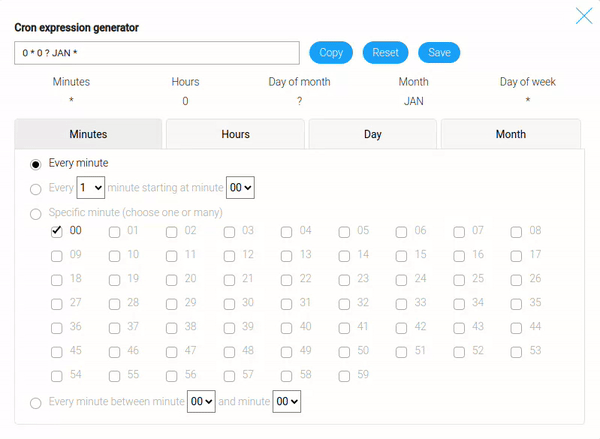The width and height of the screenshot is (600, 439).
Task: Select the Every minute radio option
Action: (x=37, y=163)
